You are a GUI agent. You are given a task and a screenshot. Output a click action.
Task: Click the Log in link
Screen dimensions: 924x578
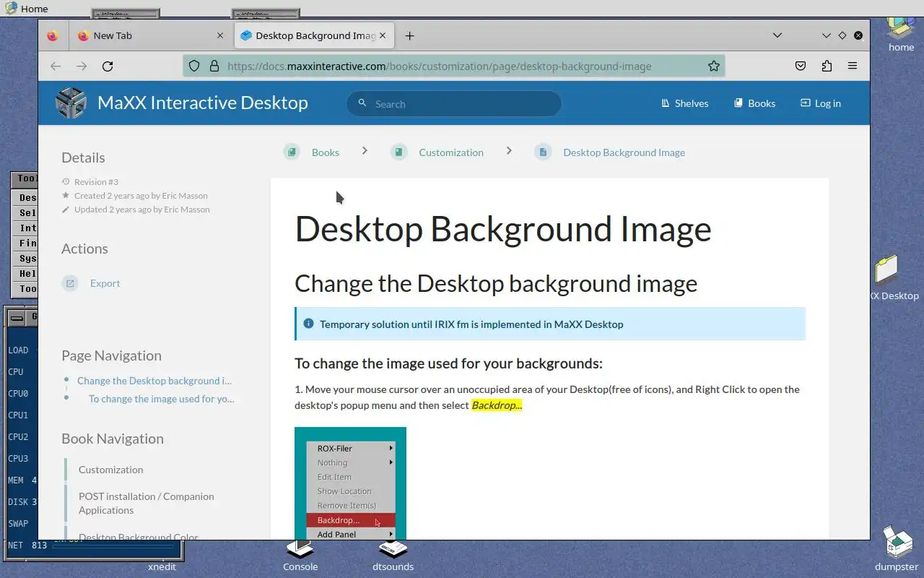tap(821, 103)
